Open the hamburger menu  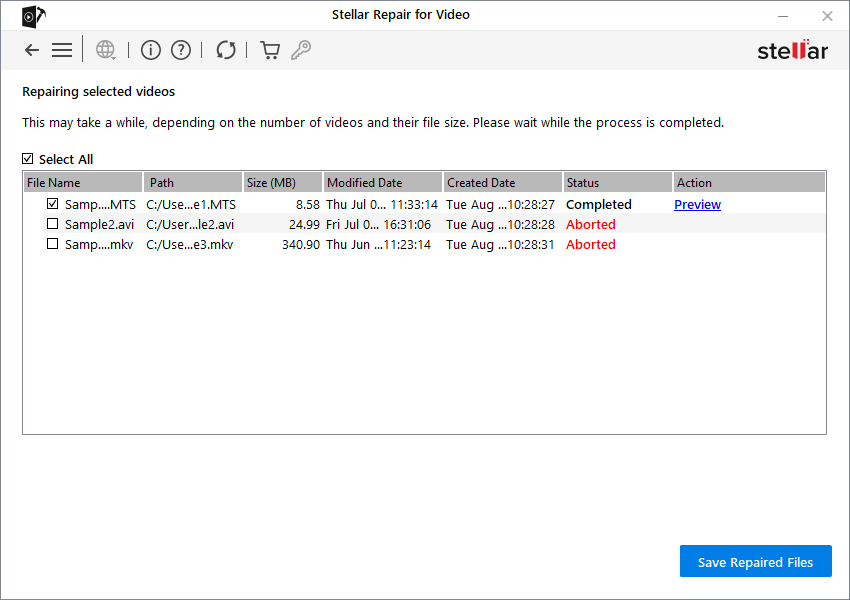click(x=62, y=50)
